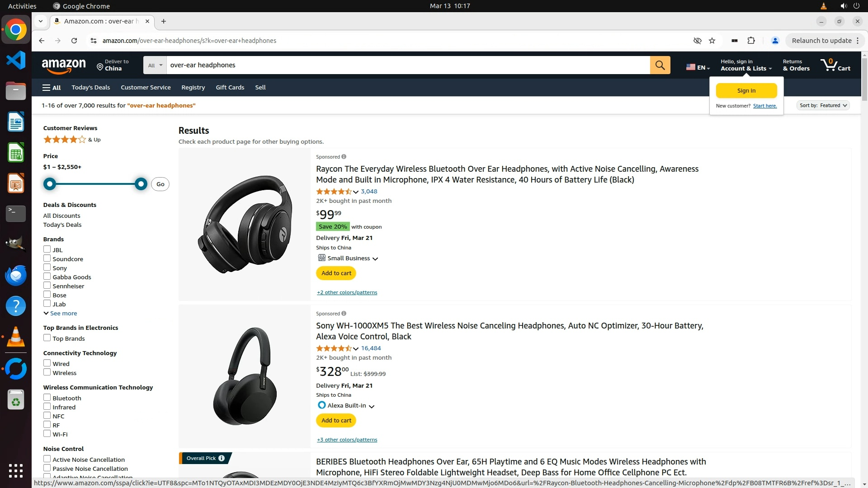Bookmark this page with the star icon
This screenshot has width=868, height=488.
pos(712,41)
